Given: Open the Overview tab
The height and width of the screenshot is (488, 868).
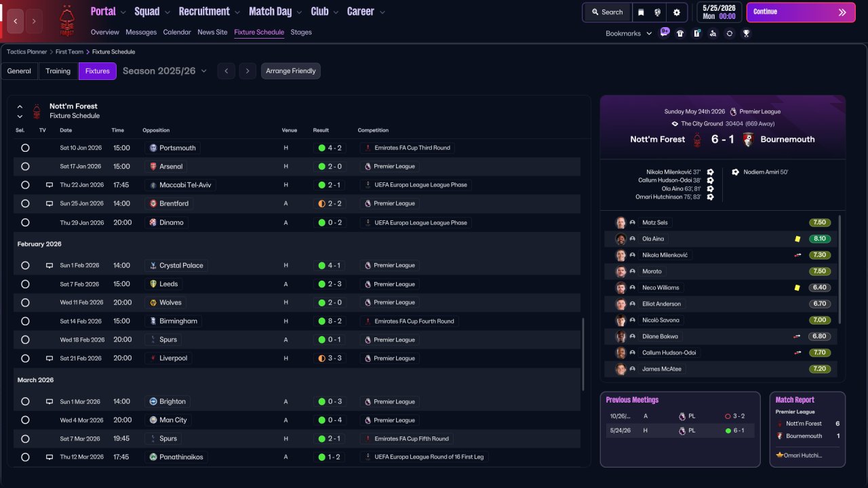Looking at the screenshot, I should click(104, 33).
